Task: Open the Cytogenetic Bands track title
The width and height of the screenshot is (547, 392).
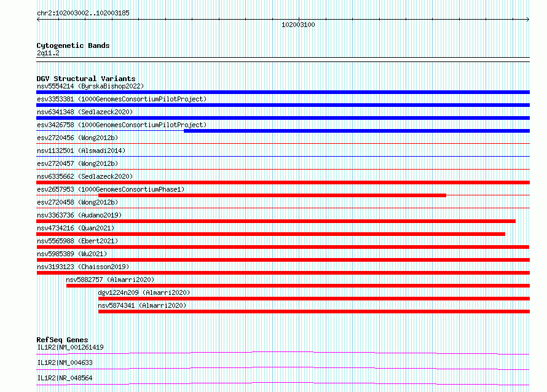Action: click(73, 45)
